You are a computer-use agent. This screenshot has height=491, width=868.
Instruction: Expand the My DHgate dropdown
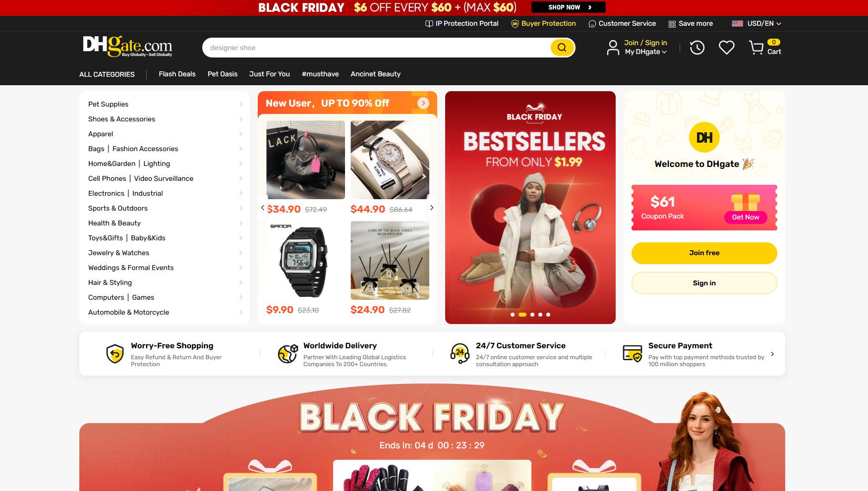pyautogui.click(x=645, y=52)
